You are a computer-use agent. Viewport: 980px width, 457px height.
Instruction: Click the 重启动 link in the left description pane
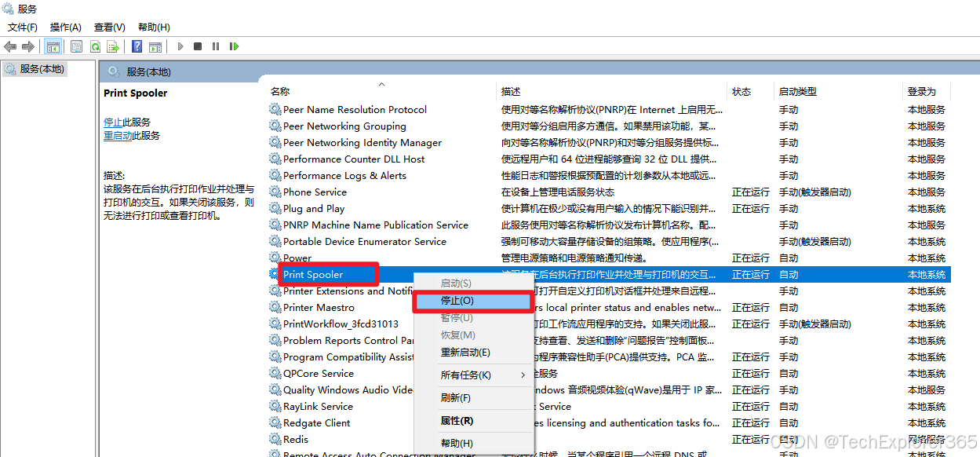point(118,136)
